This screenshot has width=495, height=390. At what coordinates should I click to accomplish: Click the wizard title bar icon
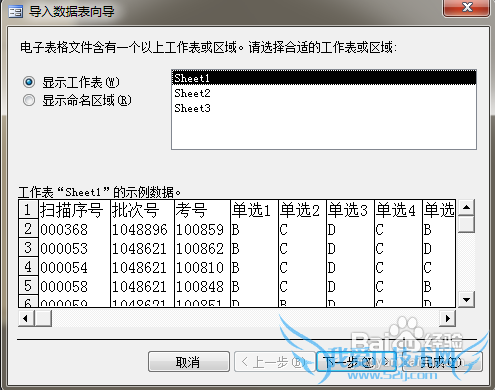[15, 12]
